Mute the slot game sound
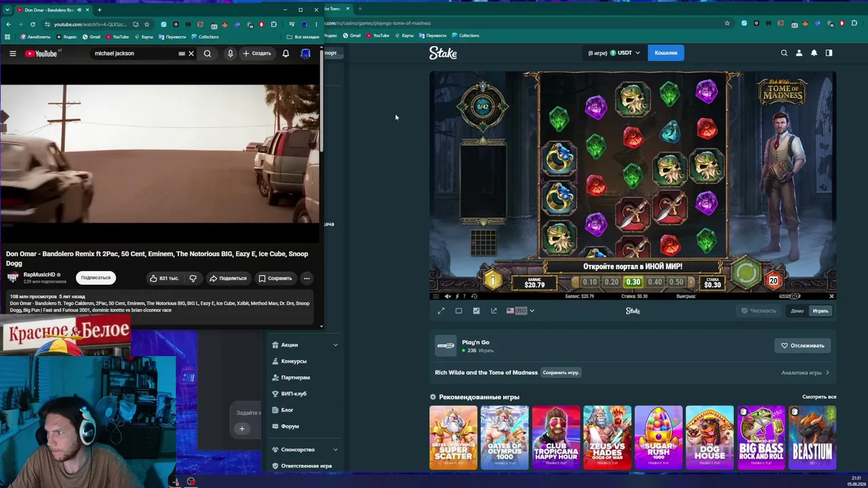The height and width of the screenshot is (488, 868). tap(448, 296)
